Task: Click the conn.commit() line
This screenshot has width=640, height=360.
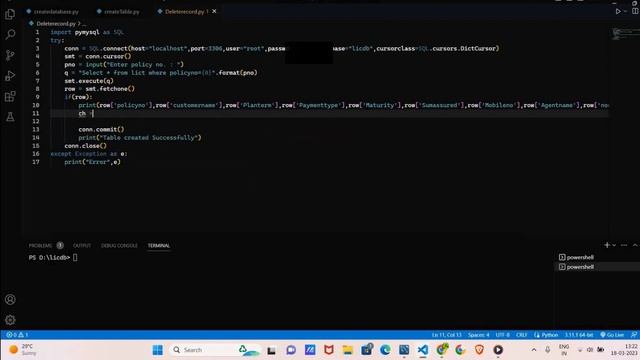Action: tap(101, 129)
